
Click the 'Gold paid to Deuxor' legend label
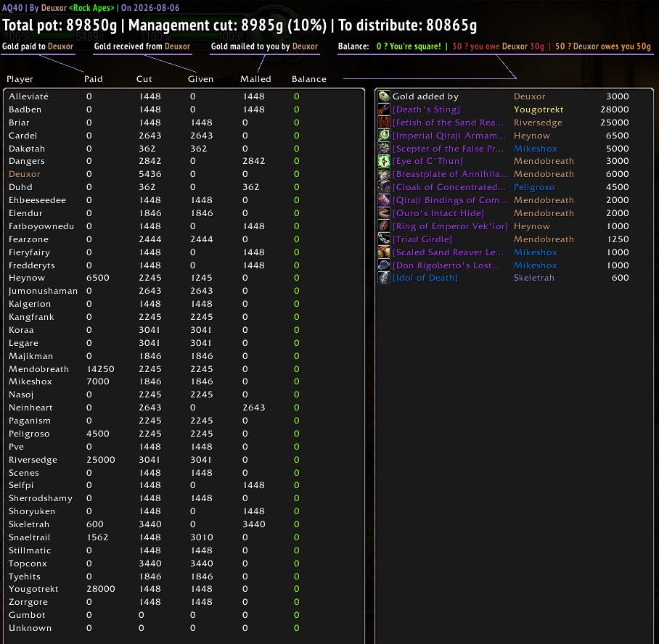tap(38, 46)
